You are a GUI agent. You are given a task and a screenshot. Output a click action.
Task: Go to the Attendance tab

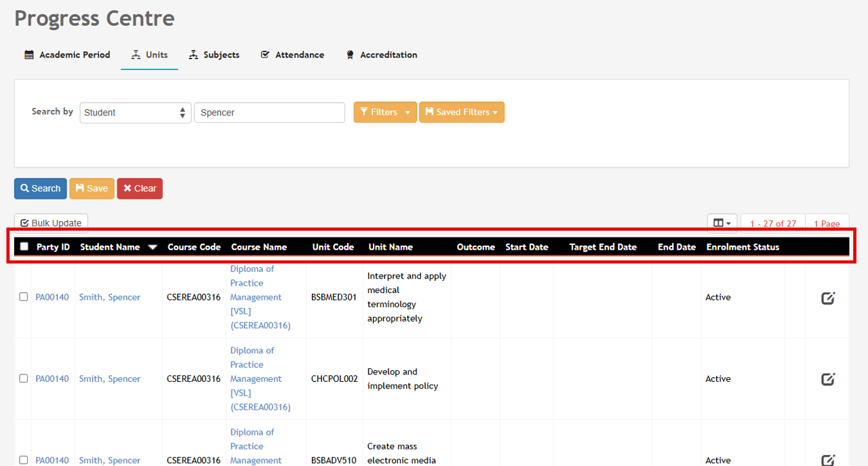tap(292, 55)
